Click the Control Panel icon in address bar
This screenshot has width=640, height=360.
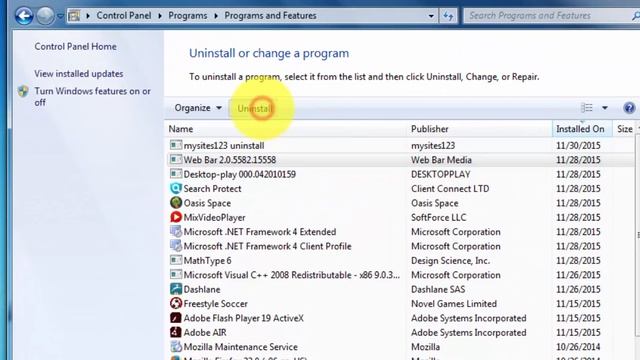click(74, 16)
